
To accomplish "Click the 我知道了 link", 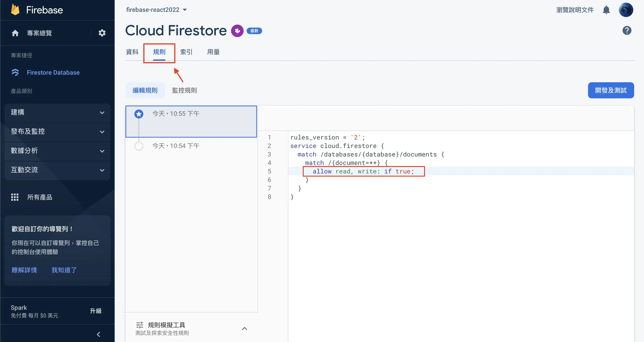I will point(64,270).
